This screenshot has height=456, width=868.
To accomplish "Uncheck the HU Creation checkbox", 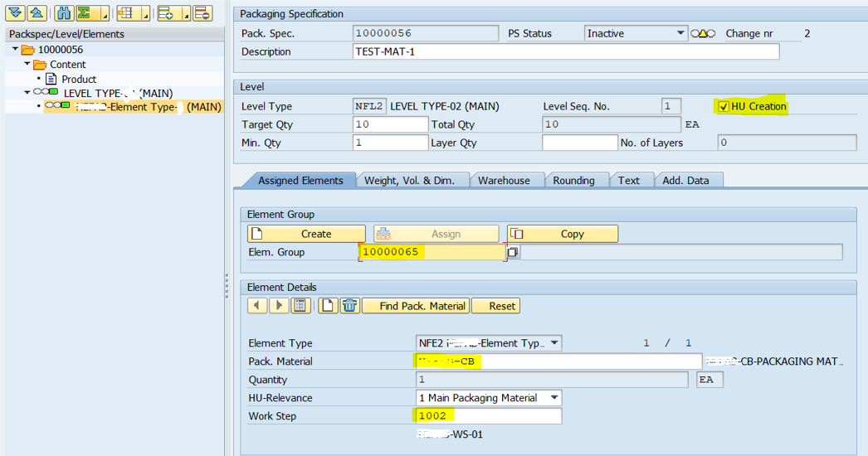I will [x=724, y=107].
